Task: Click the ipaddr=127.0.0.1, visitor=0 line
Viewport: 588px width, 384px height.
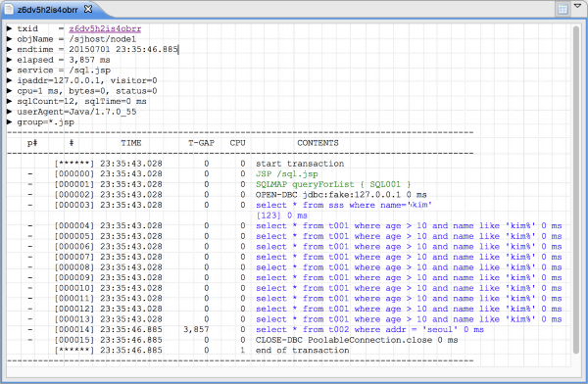Action: 87,80
